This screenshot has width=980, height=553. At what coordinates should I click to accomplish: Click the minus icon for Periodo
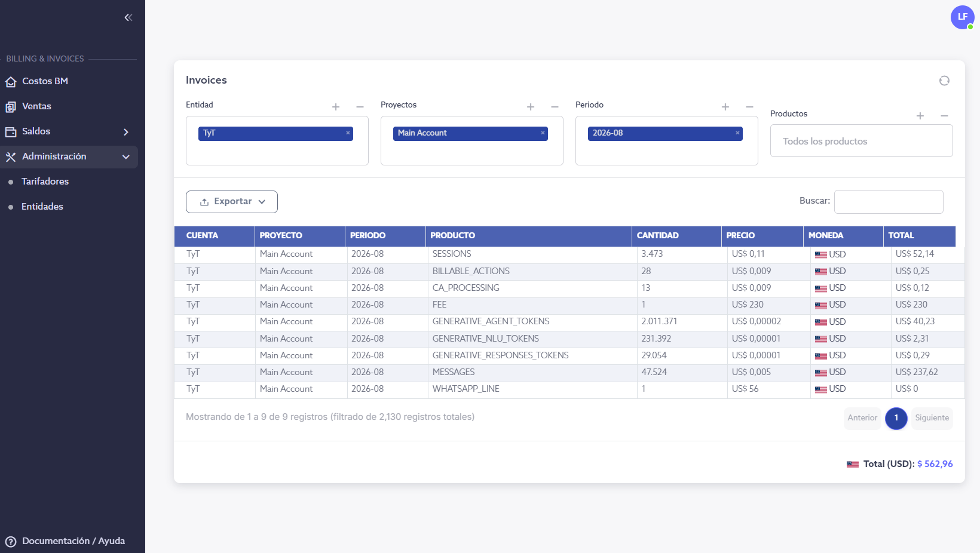(749, 107)
